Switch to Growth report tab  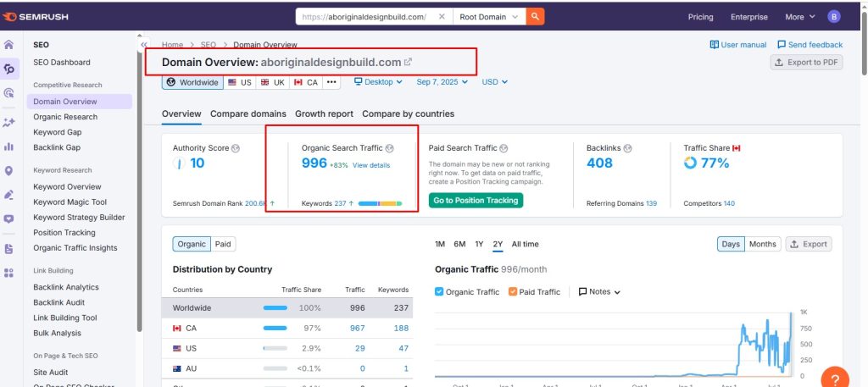pos(324,113)
